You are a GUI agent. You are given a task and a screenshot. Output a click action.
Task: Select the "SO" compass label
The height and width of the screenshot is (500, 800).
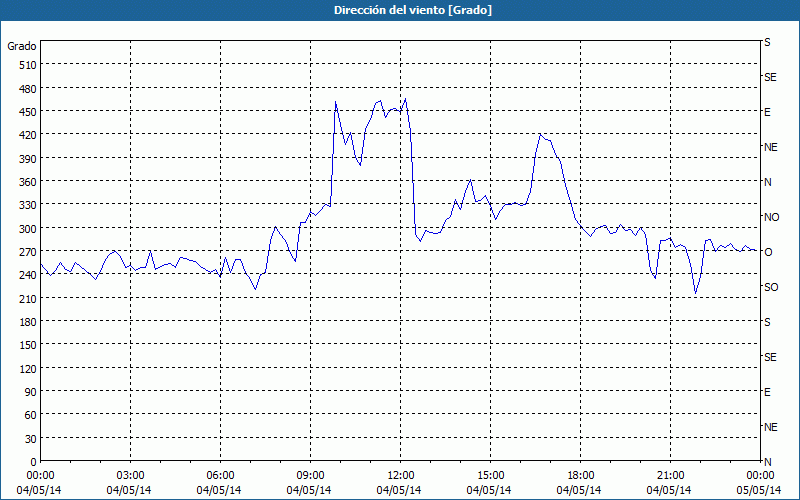coord(771,287)
